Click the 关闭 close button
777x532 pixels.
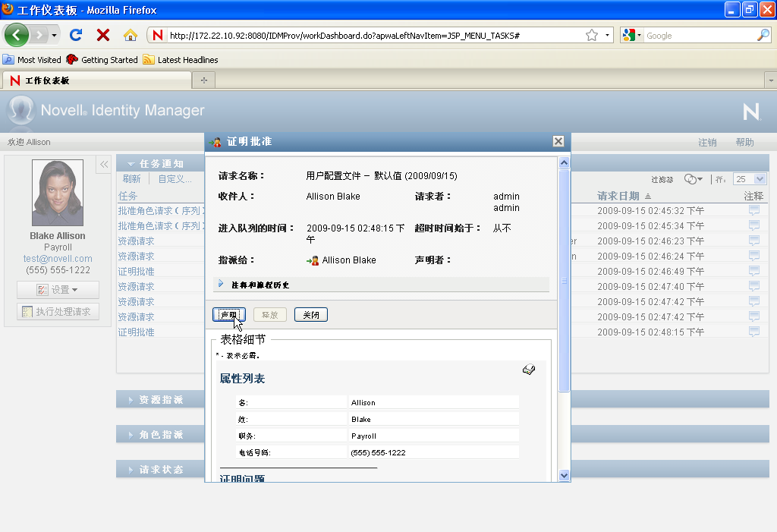(310, 315)
